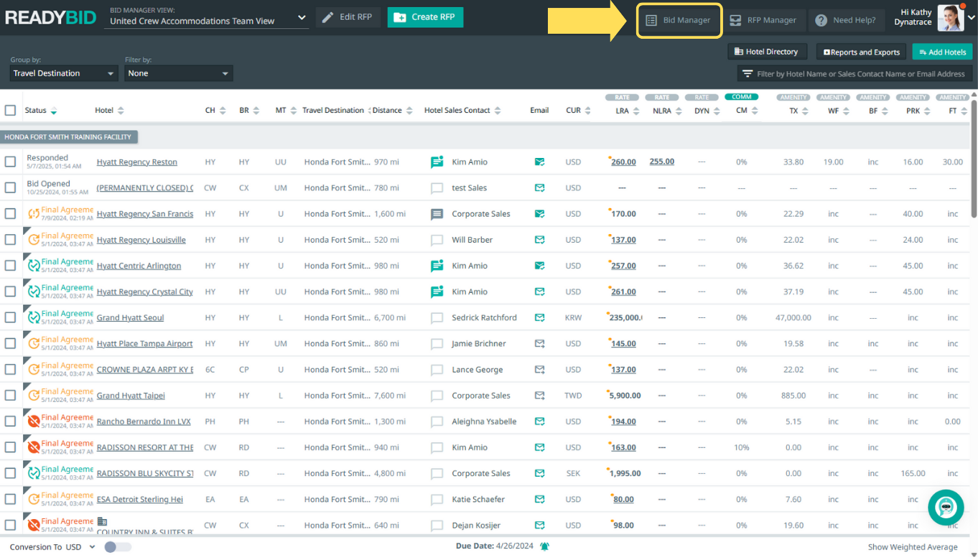Check the ESA Detroit Sterling checkbox
This screenshot has width=978, height=560.
coord(10,499)
